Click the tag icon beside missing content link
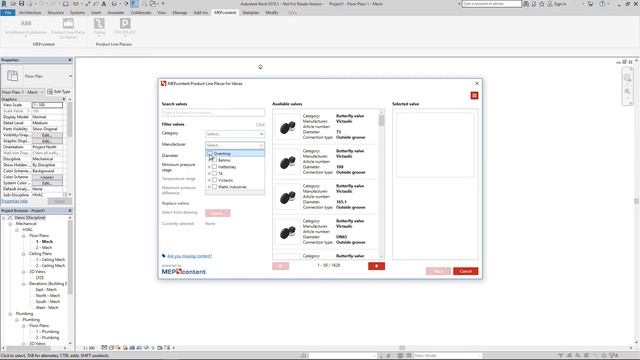Screen dimensions: 640x360 click(x=164, y=256)
